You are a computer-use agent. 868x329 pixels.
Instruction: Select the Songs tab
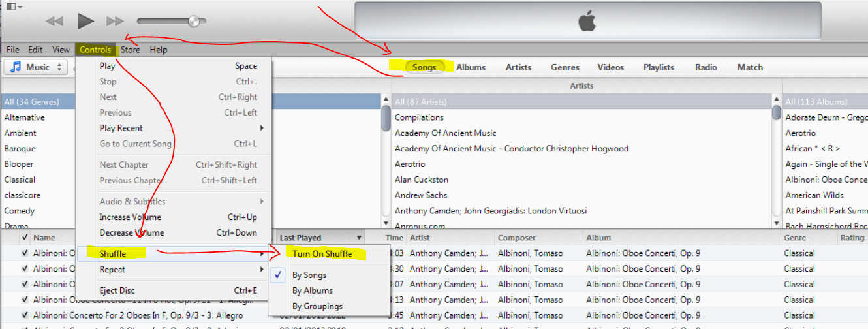tap(424, 67)
